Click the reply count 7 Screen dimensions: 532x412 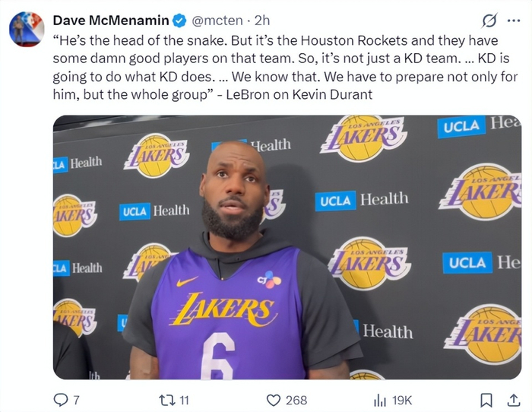point(76,400)
